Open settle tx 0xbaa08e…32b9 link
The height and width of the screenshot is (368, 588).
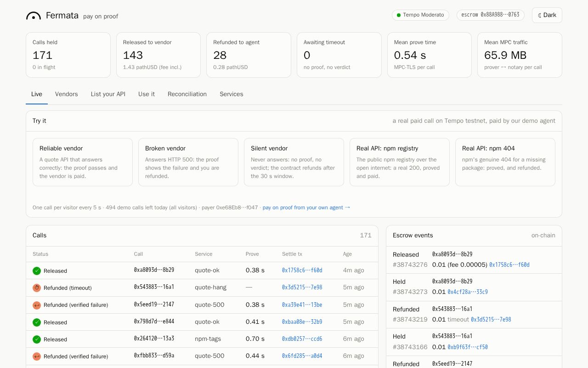[x=302, y=322]
